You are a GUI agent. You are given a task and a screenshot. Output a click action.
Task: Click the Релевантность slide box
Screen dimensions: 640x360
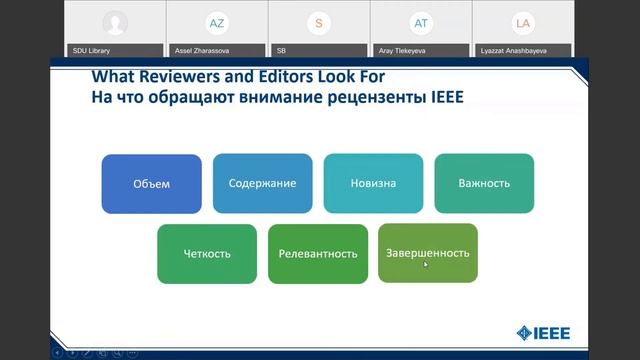(x=318, y=254)
